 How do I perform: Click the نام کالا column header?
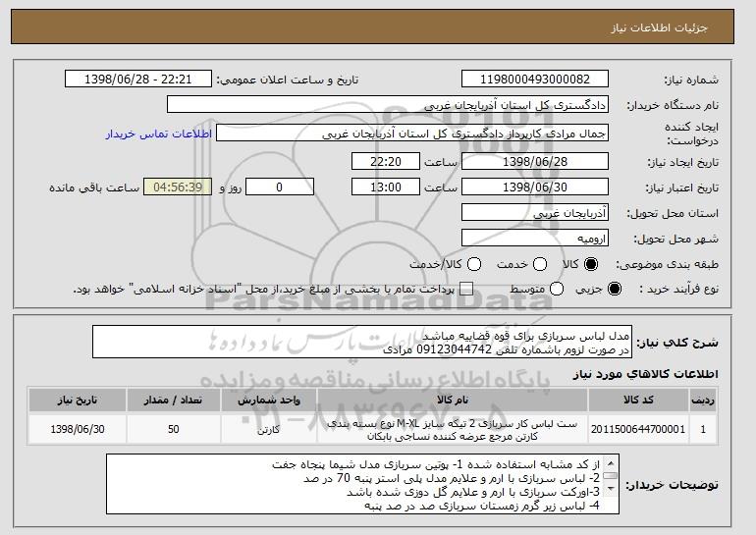pyautogui.click(x=453, y=401)
